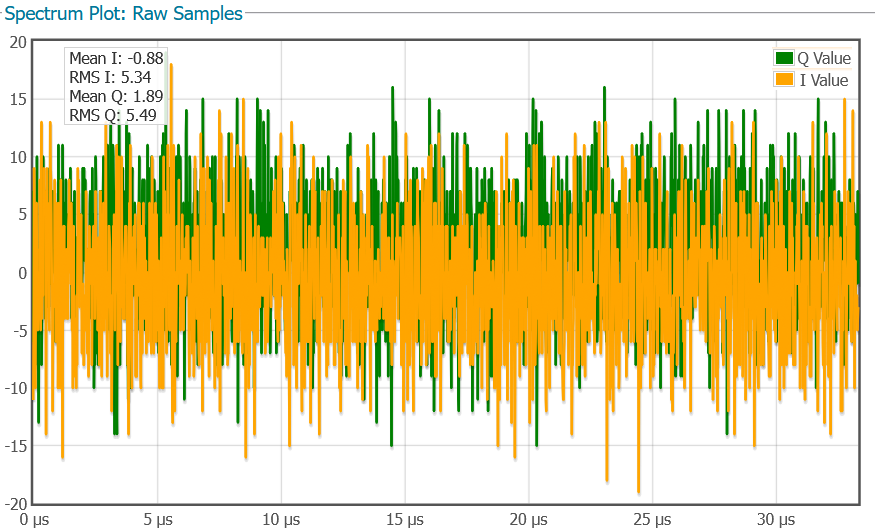The width and height of the screenshot is (875, 531).
Task: Click the '10' positive y-axis label
Action: coord(18,157)
